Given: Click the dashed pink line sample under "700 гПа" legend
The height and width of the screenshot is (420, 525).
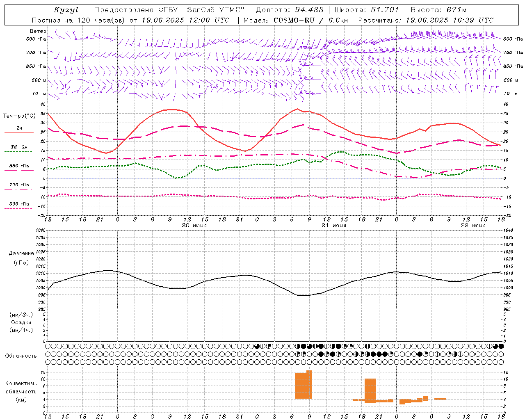Looking at the screenshot, I should (18, 189).
